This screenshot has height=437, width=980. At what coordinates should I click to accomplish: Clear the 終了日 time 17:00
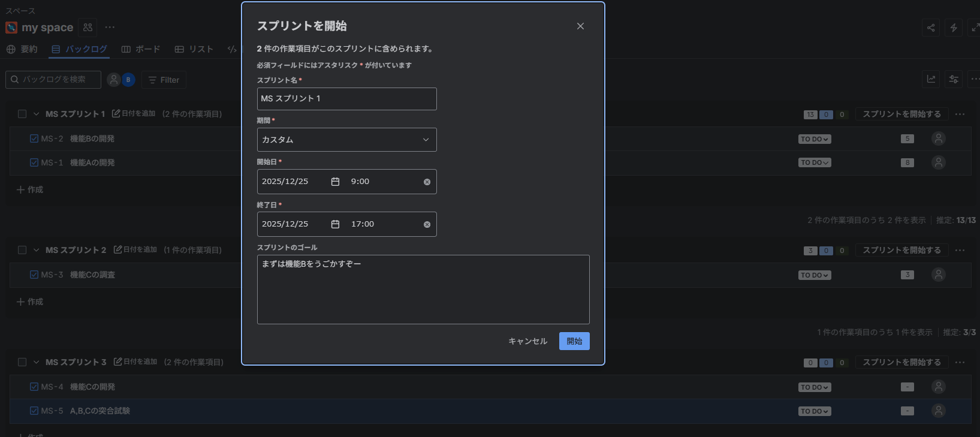[427, 224]
